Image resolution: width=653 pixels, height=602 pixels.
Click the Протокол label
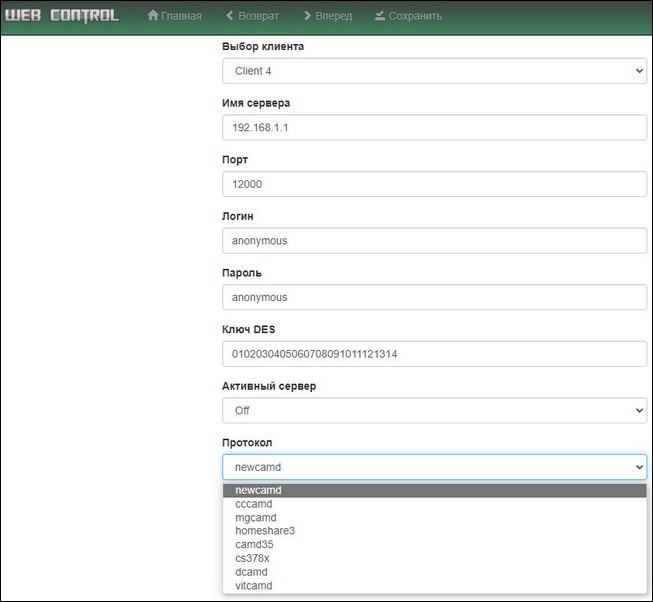pyautogui.click(x=247, y=443)
